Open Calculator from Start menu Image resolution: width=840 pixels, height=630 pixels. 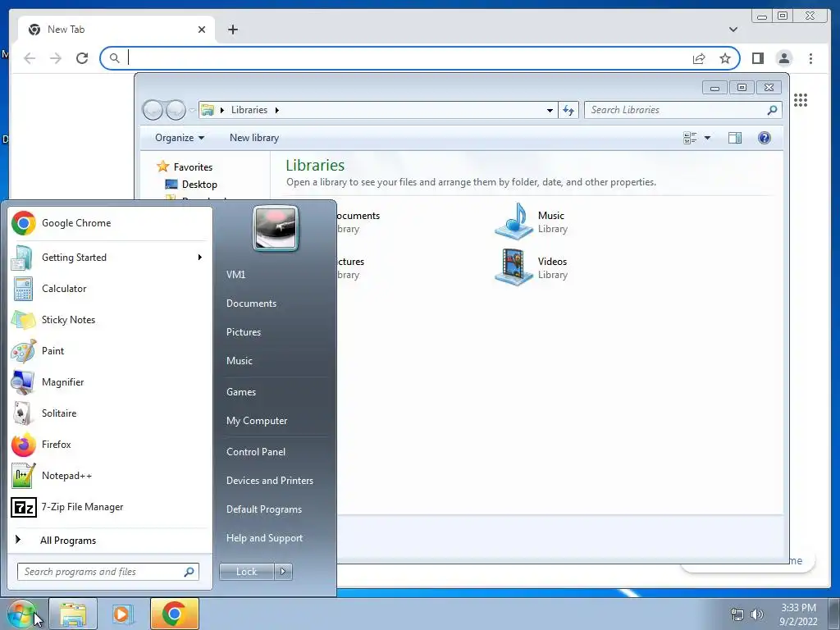click(109, 289)
